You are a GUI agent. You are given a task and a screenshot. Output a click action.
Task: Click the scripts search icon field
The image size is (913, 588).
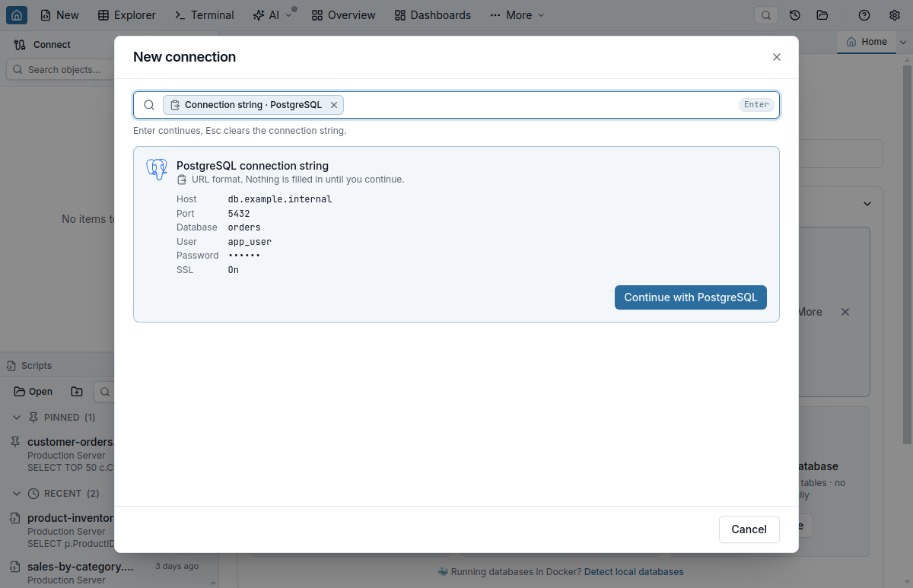[x=104, y=392]
